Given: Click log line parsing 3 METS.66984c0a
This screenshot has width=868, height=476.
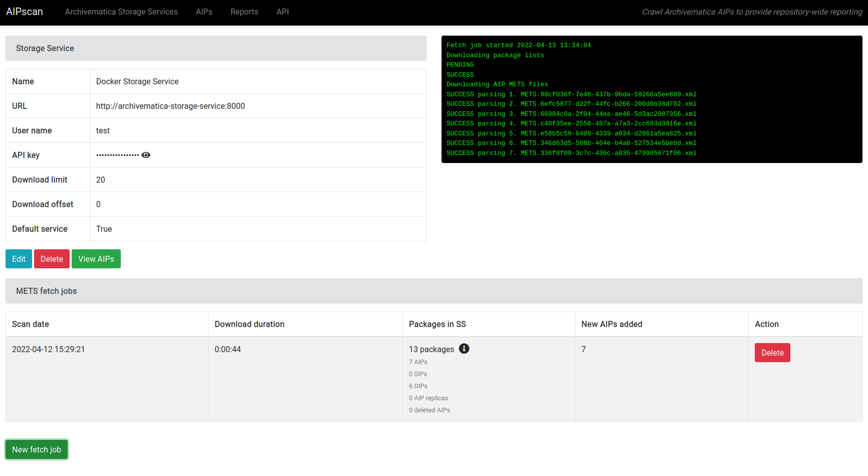Looking at the screenshot, I should click(x=571, y=114).
